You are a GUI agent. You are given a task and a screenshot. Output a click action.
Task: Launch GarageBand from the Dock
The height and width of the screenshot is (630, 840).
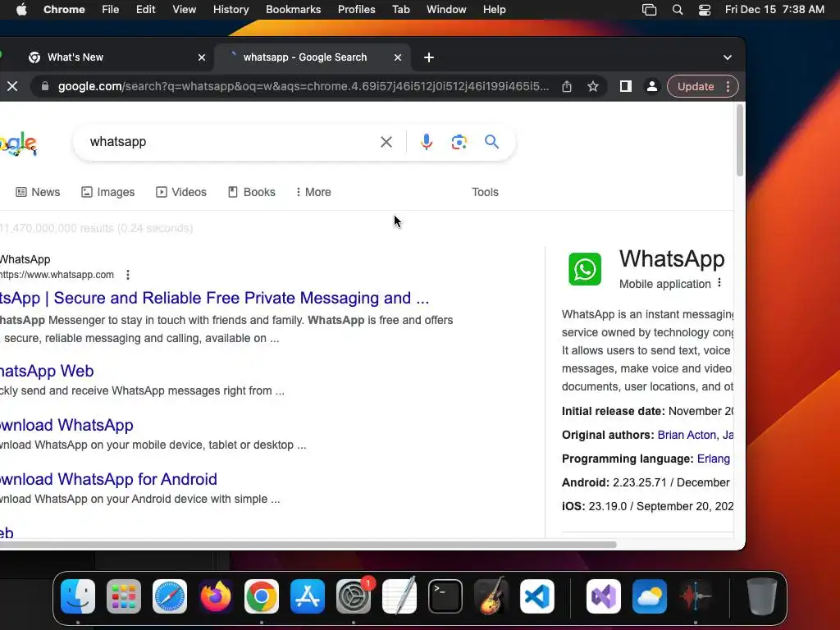[491, 596]
